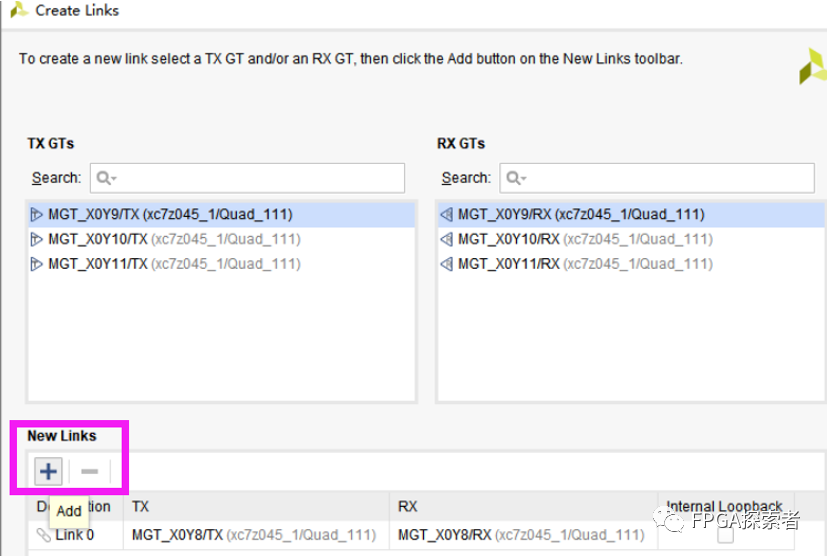
Task: Click the Internal Loopback column header
Action: click(724, 507)
